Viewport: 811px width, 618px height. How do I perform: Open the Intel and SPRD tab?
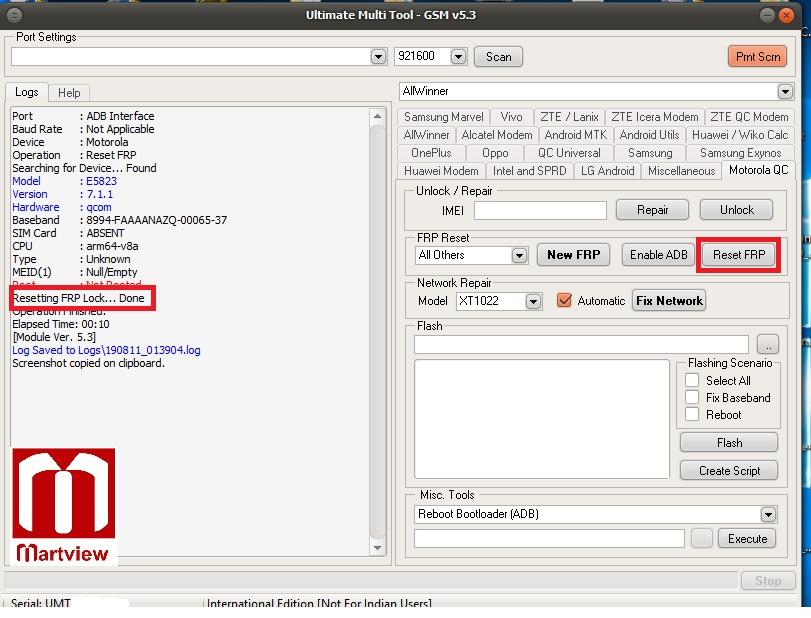529,171
